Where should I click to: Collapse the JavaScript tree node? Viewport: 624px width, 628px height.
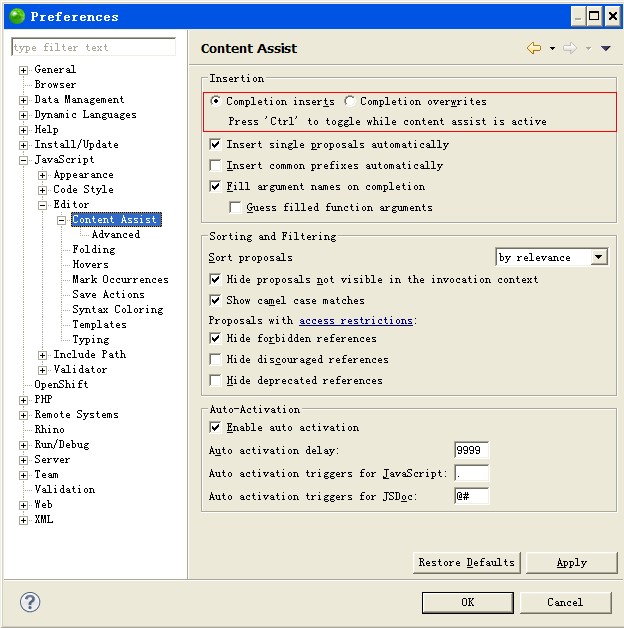(x=24, y=160)
